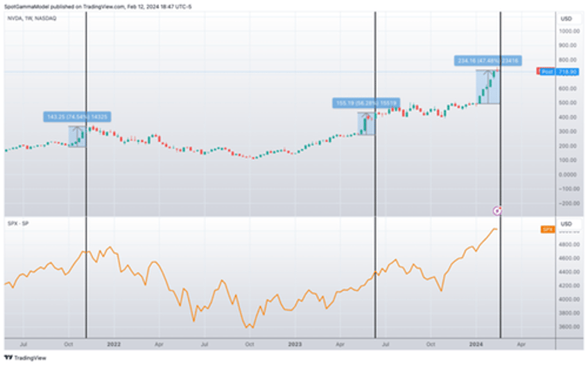Click the -200.00 price scale label

pyautogui.click(x=569, y=203)
